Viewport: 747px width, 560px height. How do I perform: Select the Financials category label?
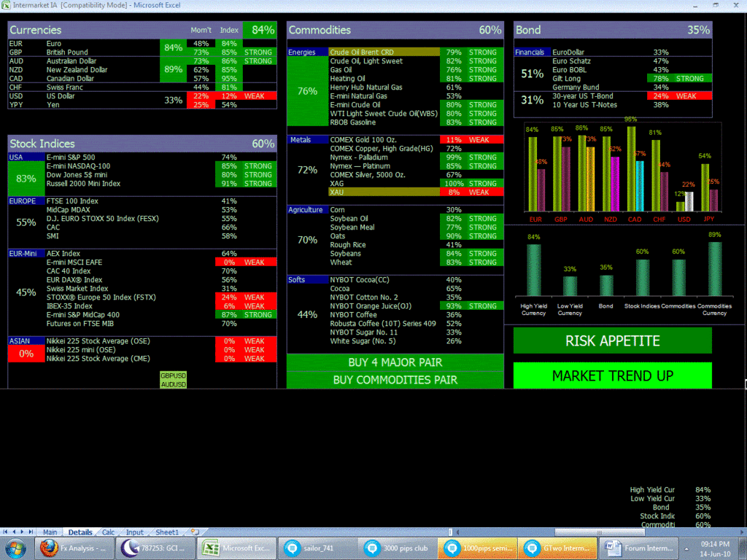(532, 52)
